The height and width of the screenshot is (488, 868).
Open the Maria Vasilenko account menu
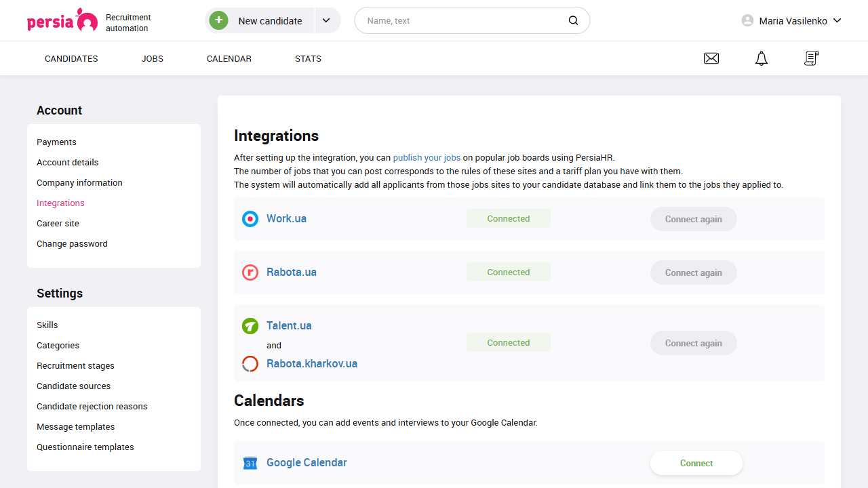pos(791,20)
